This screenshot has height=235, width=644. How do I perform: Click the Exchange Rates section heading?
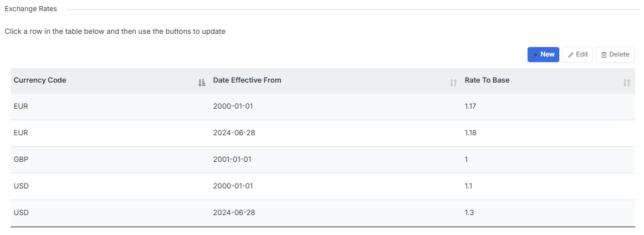tap(31, 9)
